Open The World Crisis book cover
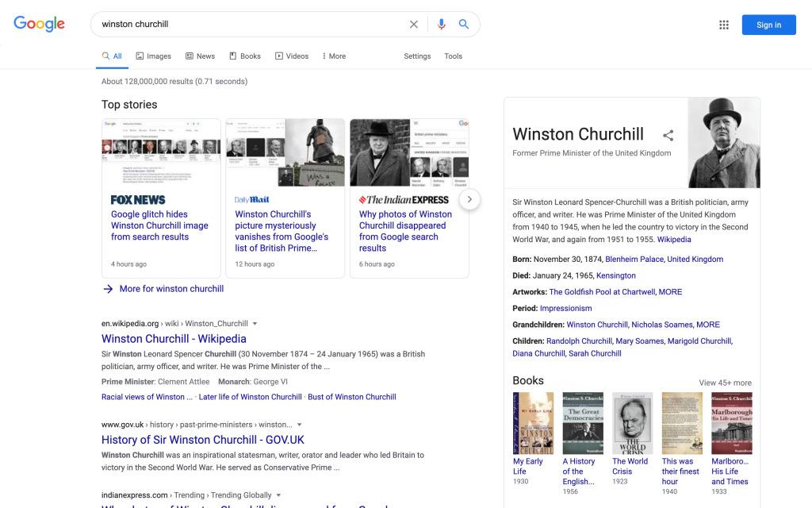Screen dimensions: 812x508 [632, 423]
